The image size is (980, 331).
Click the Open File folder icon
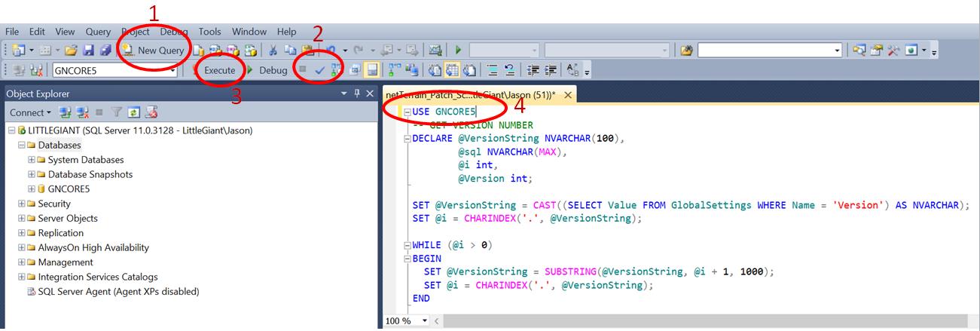[x=71, y=51]
